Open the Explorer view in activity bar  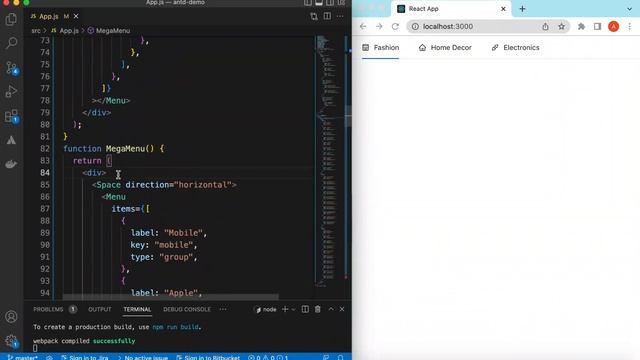pos(11,19)
